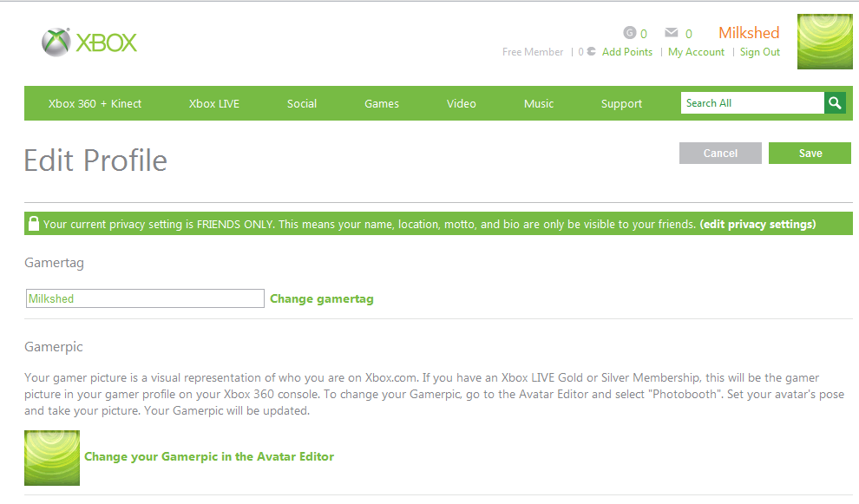Open the Video menu
The width and height of the screenshot is (859, 504).
click(x=462, y=103)
